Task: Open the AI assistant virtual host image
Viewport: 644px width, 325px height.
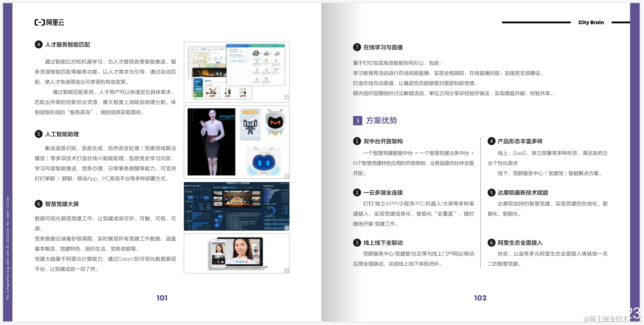Action: click(212, 142)
